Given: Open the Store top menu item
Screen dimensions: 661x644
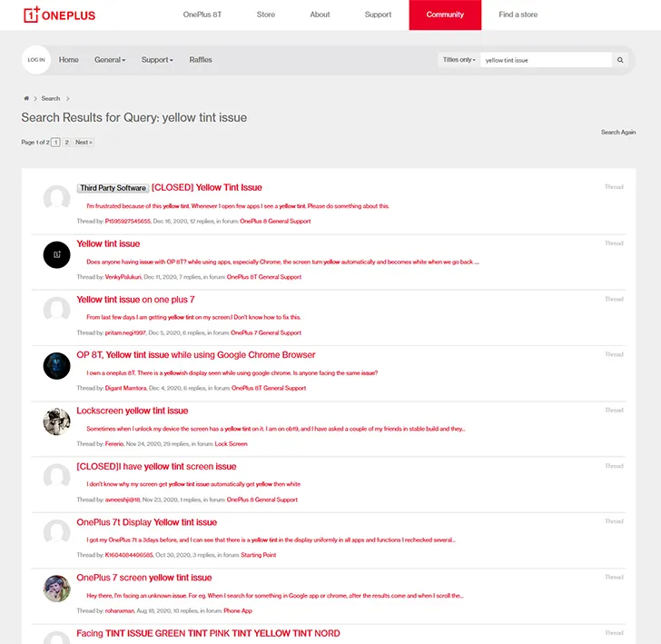Looking at the screenshot, I should [265, 15].
